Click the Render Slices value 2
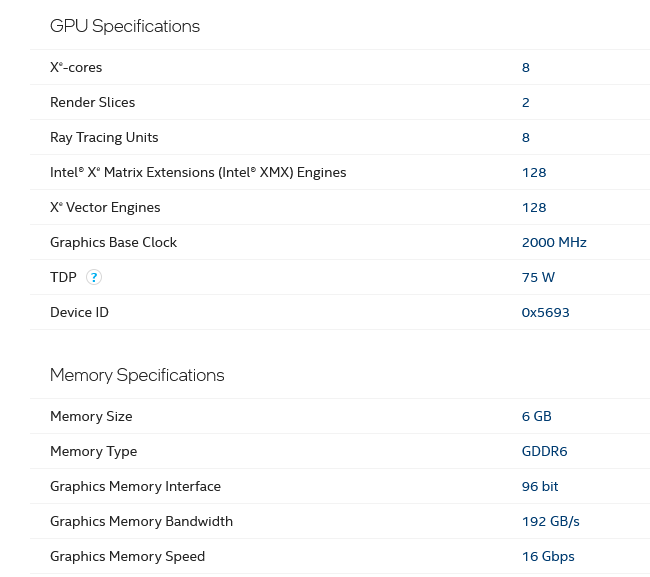Viewport: 650px width, 577px height. pos(526,102)
